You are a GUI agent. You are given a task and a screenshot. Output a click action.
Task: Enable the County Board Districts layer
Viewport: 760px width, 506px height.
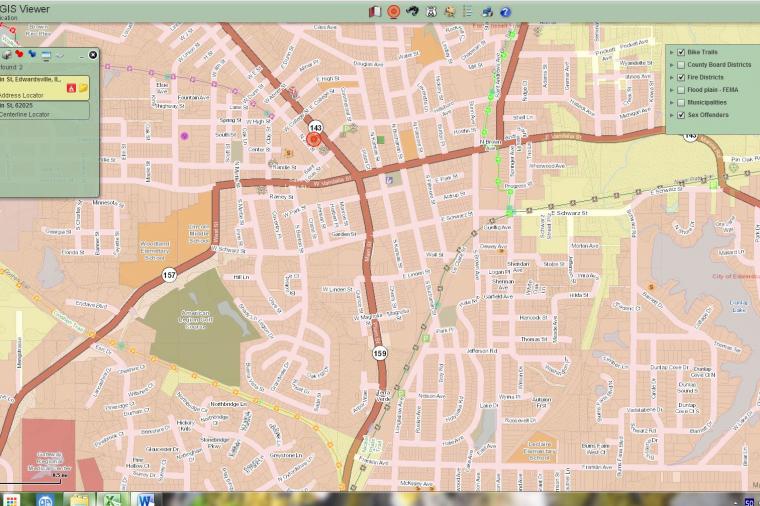click(x=681, y=65)
